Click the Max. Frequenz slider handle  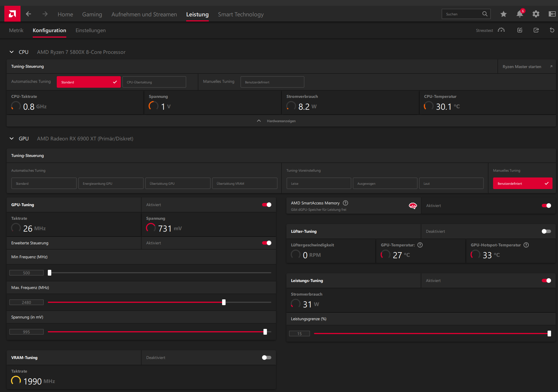point(224,302)
